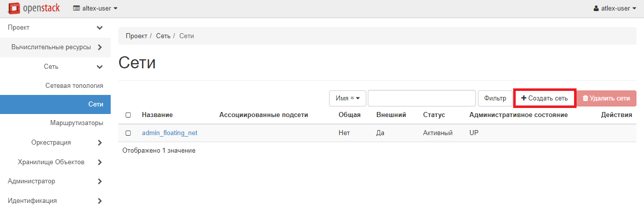Click the OpenStack logo
This screenshot has height=223, width=644.
[35, 8]
